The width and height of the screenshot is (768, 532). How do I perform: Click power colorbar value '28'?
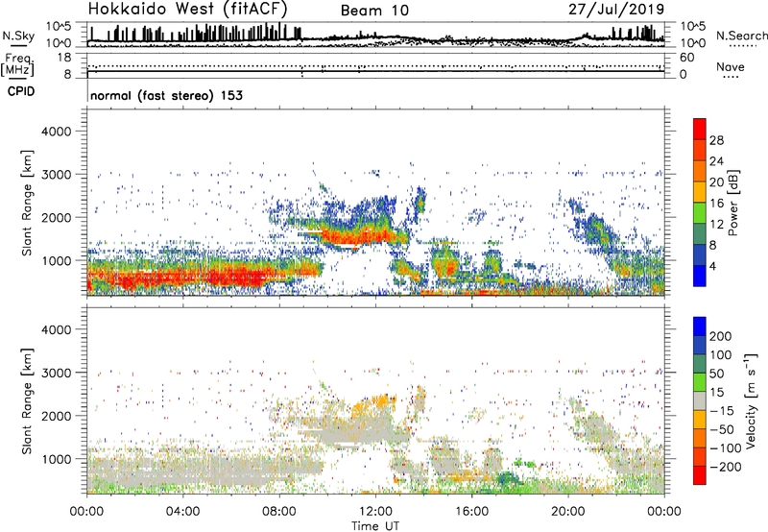pyautogui.click(x=716, y=140)
